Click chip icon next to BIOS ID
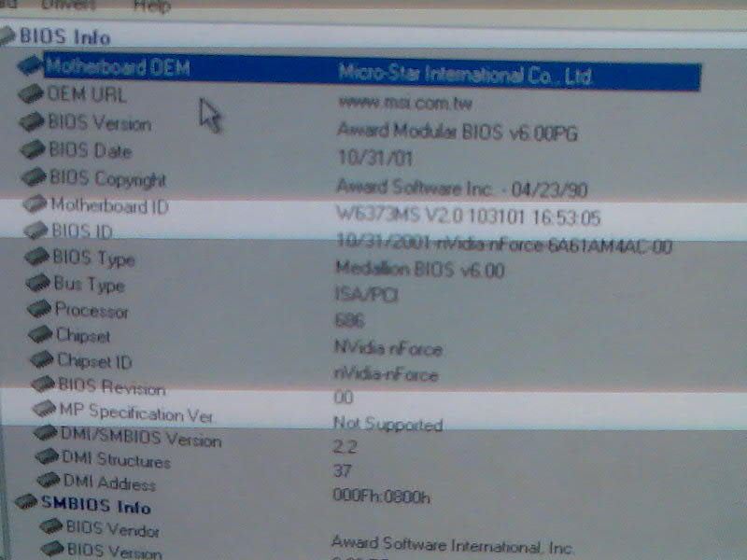This screenshot has width=747, height=560. pyautogui.click(x=36, y=230)
